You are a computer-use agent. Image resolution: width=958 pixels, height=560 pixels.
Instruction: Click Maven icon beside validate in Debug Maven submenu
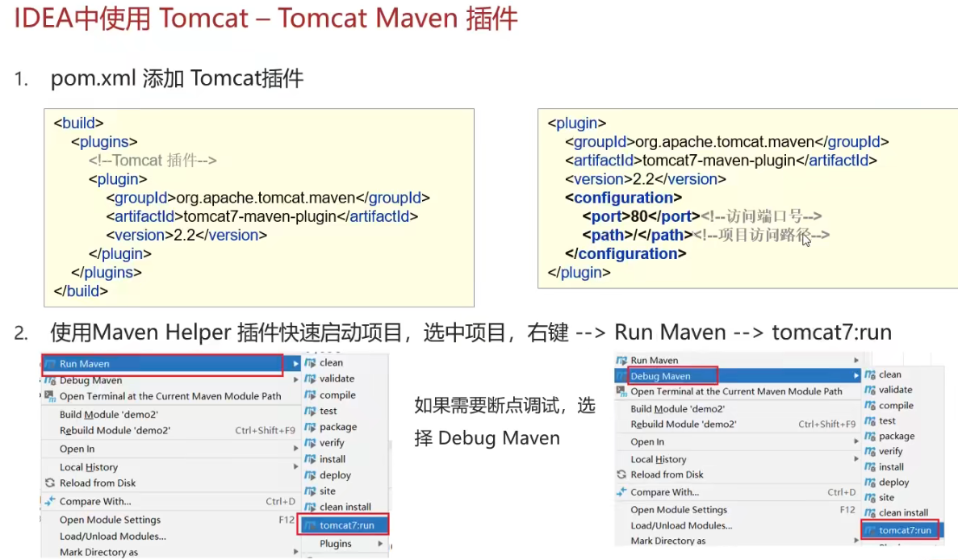click(x=870, y=390)
